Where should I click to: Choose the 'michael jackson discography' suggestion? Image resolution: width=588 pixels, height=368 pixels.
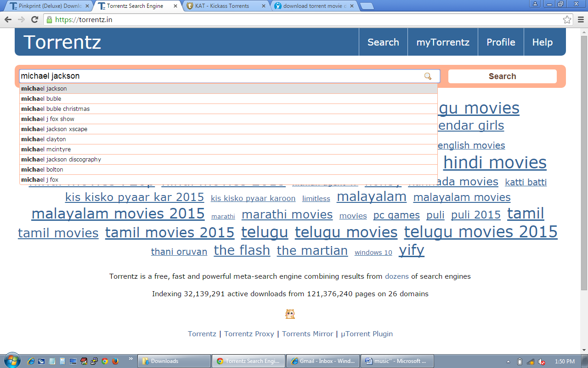click(x=228, y=159)
